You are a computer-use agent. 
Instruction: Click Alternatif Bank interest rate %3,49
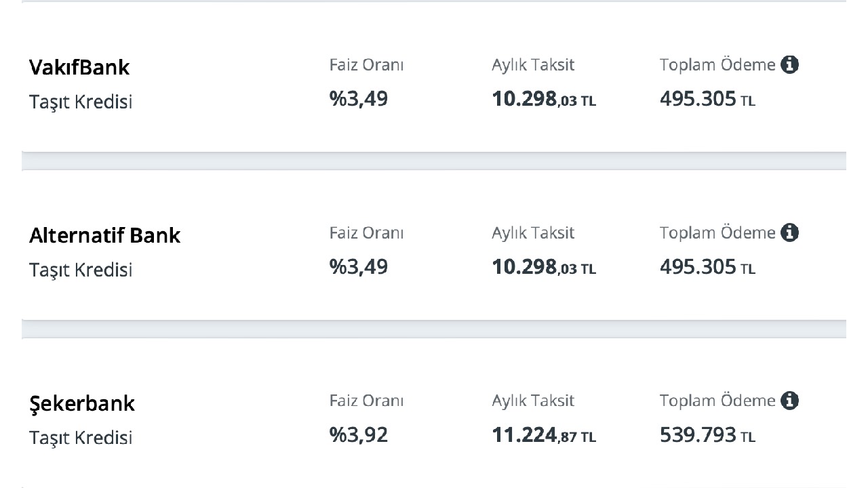(359, 267)
